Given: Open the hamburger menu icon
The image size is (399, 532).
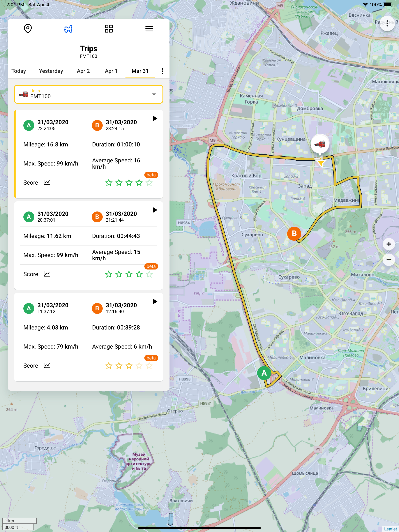Looking at the screenshot, I should click(x=149, y=29).
